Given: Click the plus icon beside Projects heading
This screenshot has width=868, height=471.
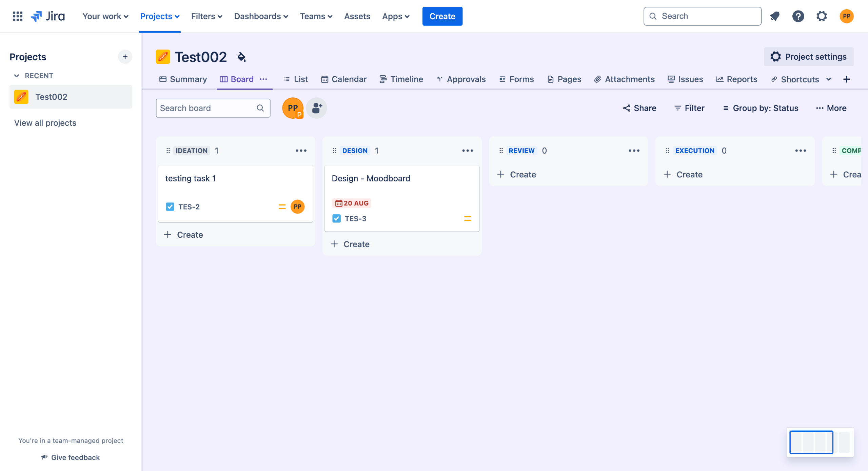Looking at the screenshot, I should pos(125,57).
